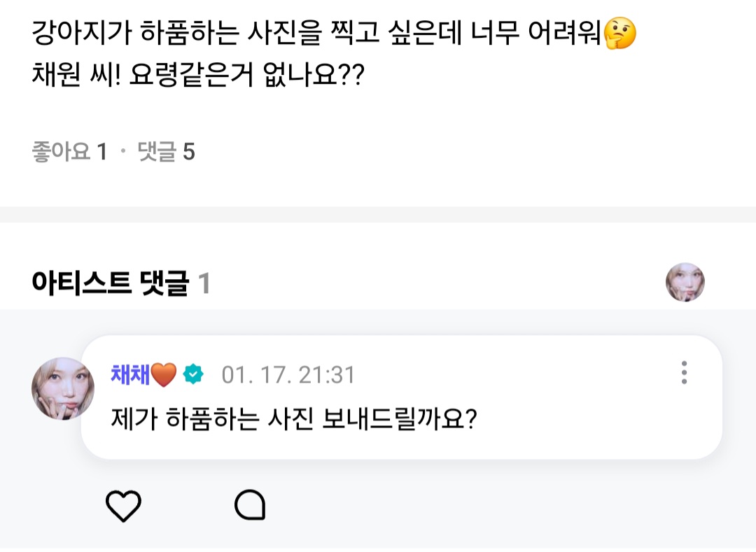
Task: Open the 채채 username link
Action: pyautogui.click(x=130, y=375)
